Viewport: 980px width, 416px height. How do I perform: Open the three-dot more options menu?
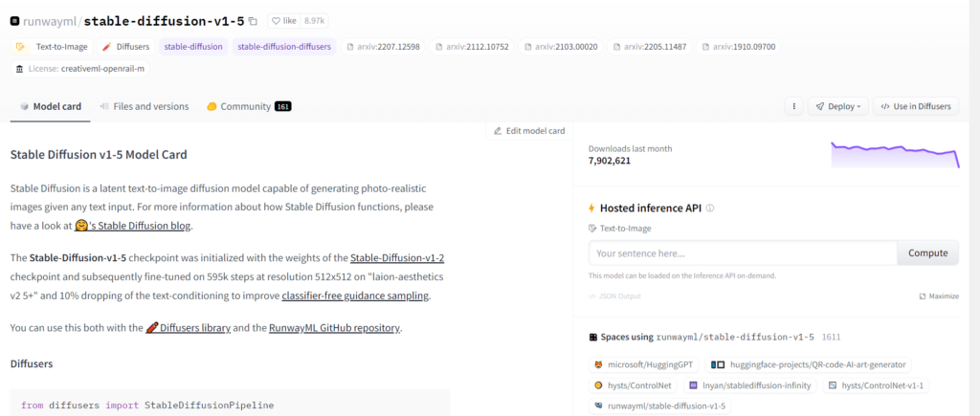[793, 106]
